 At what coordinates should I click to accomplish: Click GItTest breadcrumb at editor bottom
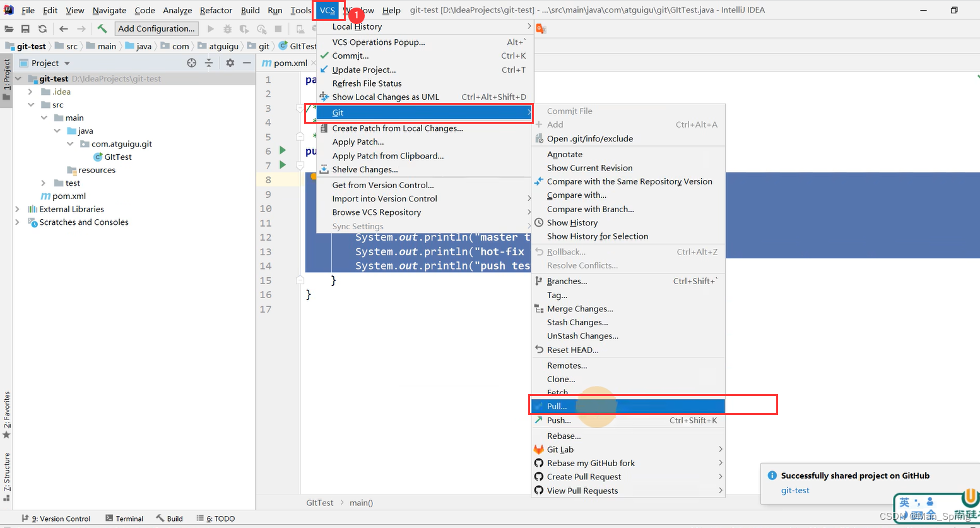point(320,503)
